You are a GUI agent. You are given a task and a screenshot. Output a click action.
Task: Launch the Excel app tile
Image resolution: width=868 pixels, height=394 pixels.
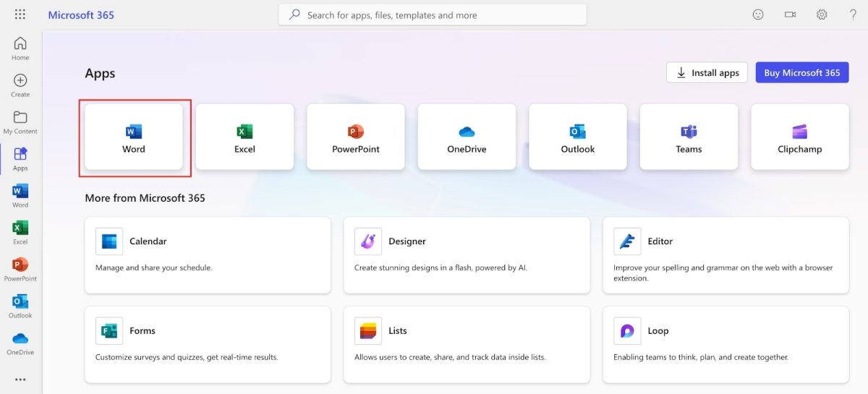coord(244,137)
